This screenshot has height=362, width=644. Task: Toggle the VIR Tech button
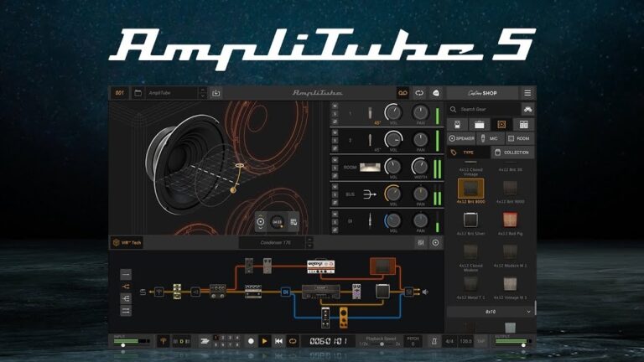(127, 242)
